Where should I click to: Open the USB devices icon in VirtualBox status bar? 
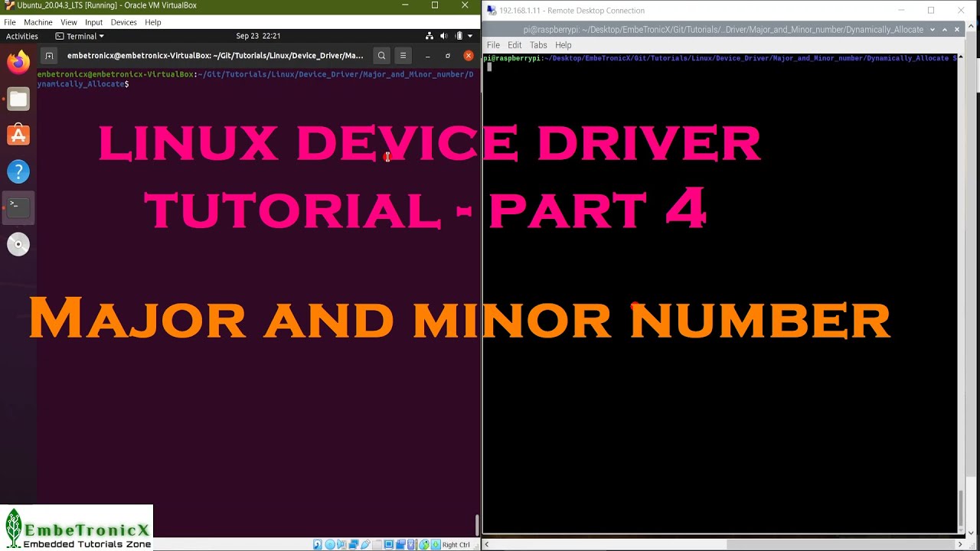[365, 544]
